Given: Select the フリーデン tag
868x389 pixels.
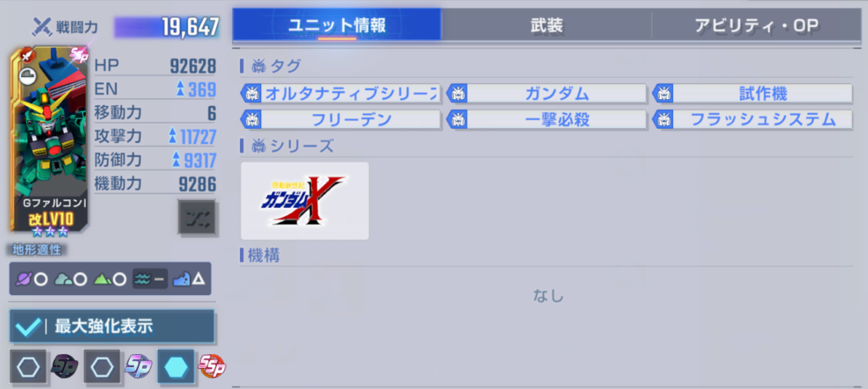Looking at the screenshot, I should 341,119.
